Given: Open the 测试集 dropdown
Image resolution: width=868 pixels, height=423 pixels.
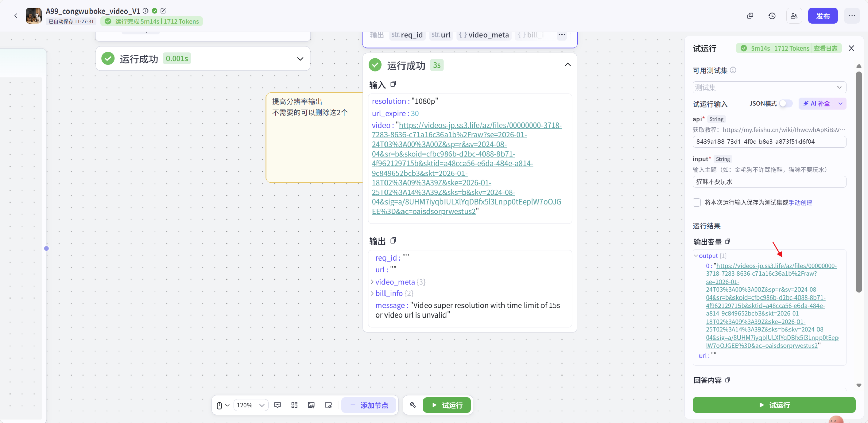Looking at the screenshot, I should tap(769, 88).
